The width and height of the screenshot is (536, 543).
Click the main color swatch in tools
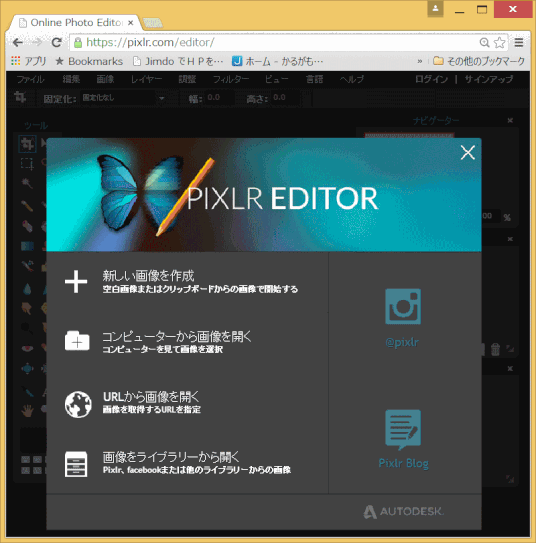click(x=33, y=440)
